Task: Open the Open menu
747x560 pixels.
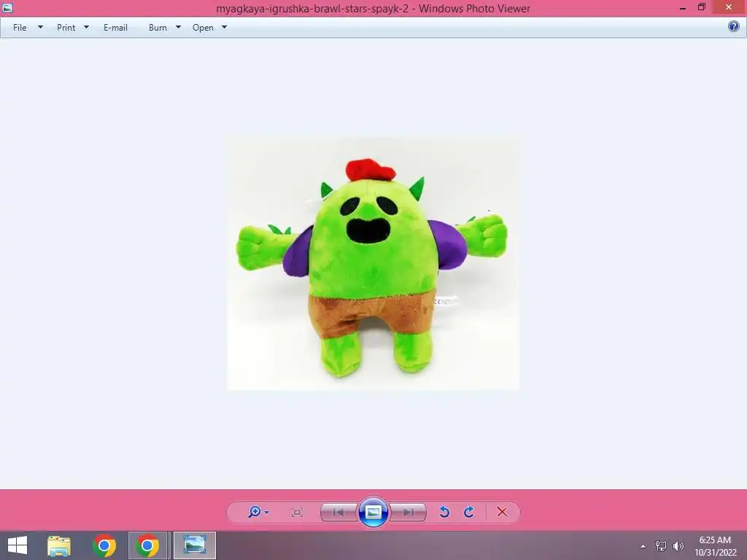Action: [x=203, y=28]
